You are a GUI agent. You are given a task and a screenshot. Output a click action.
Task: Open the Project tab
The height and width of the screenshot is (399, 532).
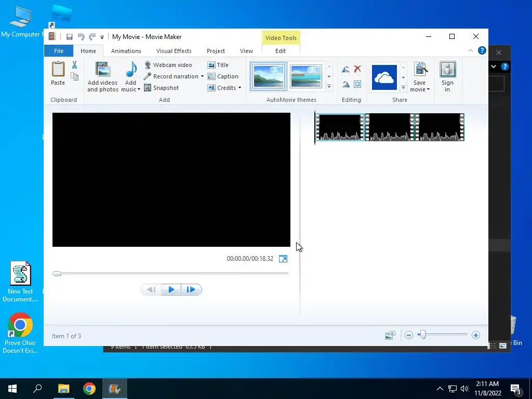point(216,51)
